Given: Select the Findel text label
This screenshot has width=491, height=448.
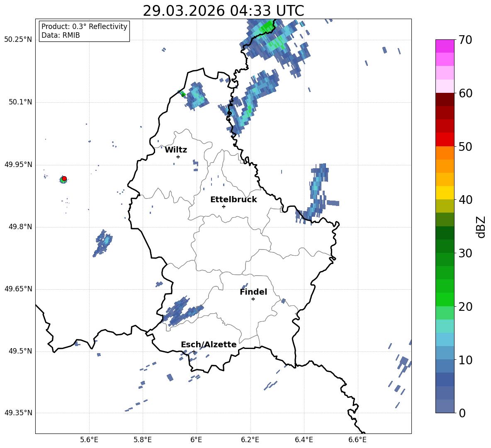Looking at the screenshot, I should point(253,292).
